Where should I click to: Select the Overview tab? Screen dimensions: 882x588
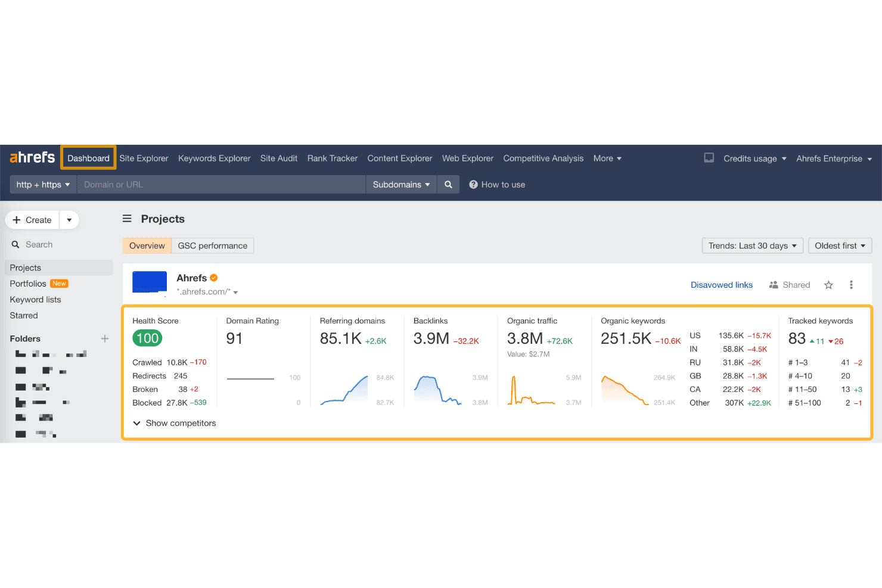[x=147, y=245]
